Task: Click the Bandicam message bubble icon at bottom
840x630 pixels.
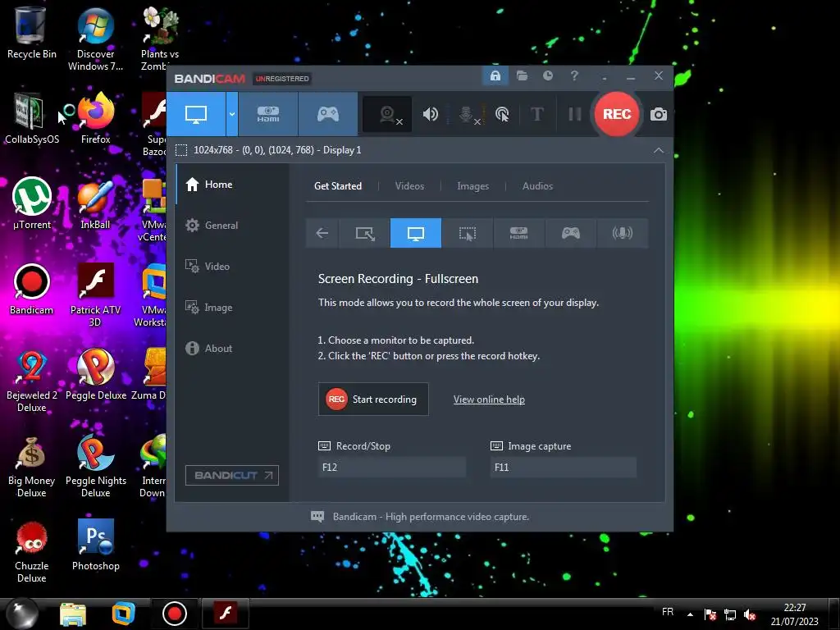Action: pyautogui.click(x=317, y=517)
